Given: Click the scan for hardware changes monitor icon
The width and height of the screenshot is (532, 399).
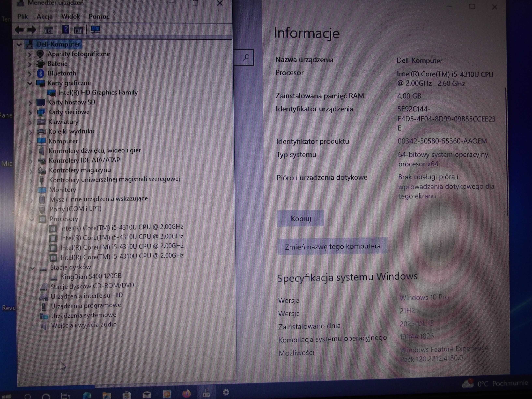Looking at the screenshot, I should coord(96,30).
